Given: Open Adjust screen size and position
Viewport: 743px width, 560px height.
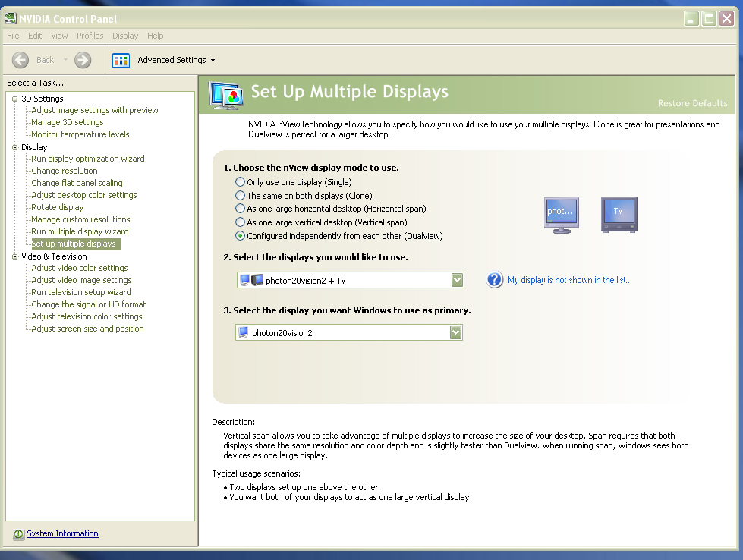Looking at the screenshot, I should (88, 329).
